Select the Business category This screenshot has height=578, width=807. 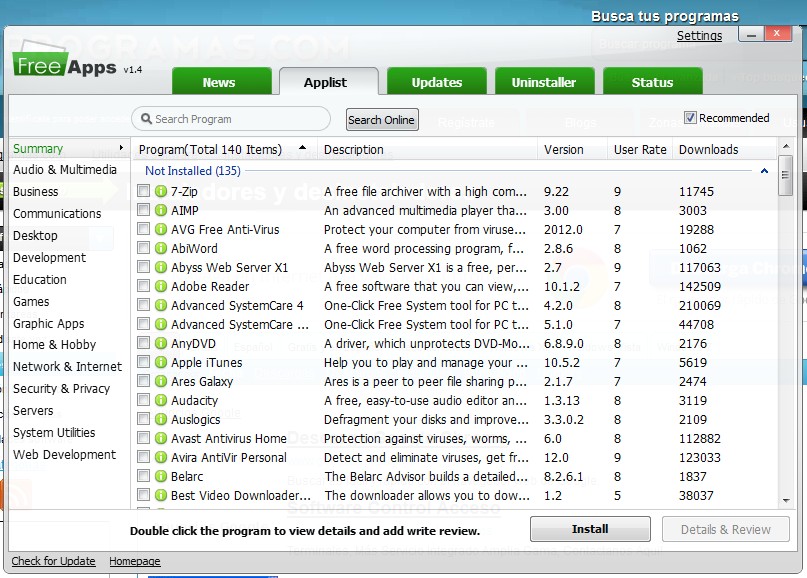[x=36, y=192]
